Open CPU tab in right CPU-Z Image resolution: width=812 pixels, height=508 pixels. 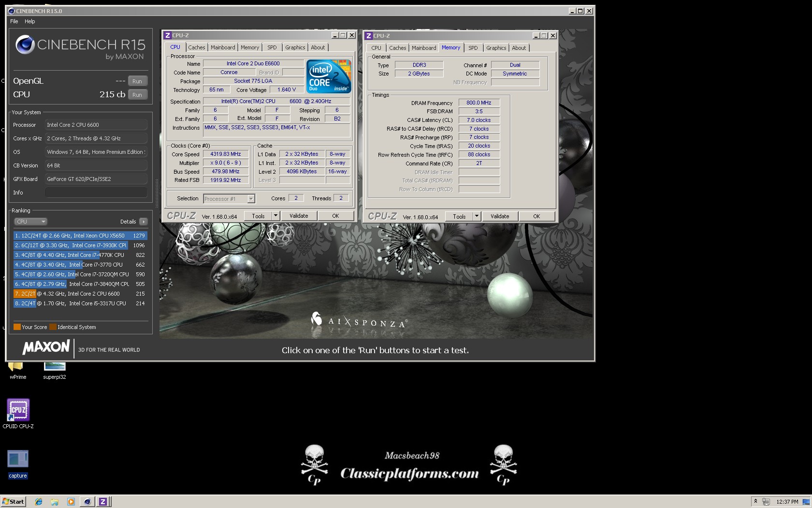(377, 48)
